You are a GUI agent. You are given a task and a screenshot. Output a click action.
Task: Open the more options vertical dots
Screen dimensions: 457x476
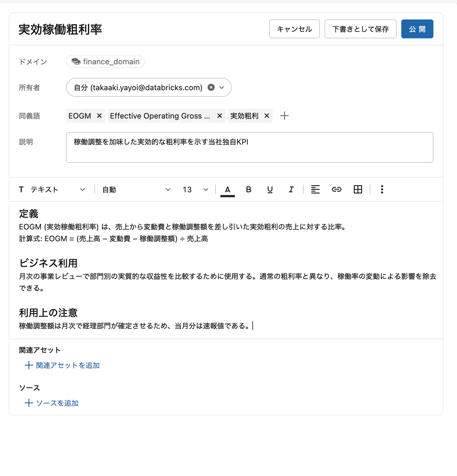point(382,189)
